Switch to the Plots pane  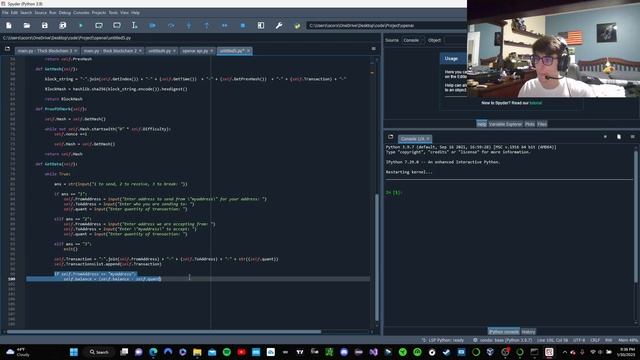click(x=530, y=124)
